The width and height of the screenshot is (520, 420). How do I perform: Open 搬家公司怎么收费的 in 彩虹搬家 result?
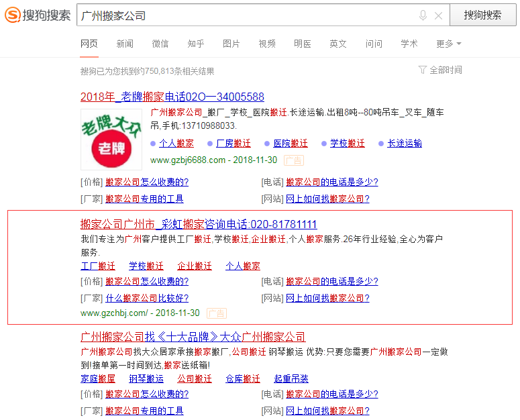coord(147,281)
